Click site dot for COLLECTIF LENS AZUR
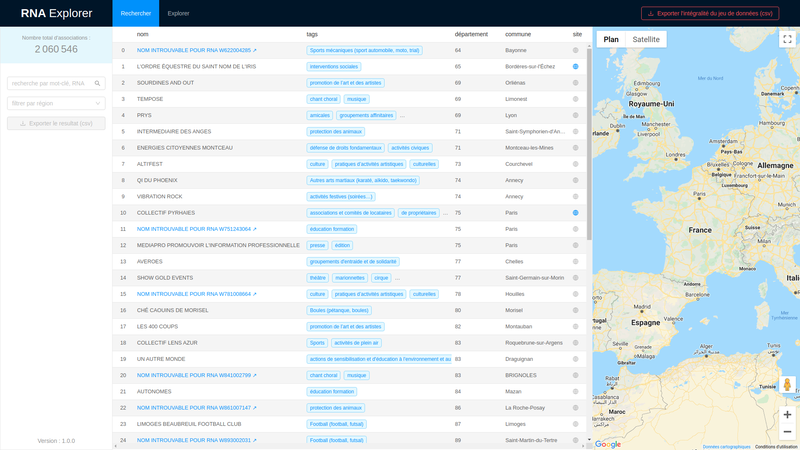Viewport: 800px width, 450px height. pos(576,343)
